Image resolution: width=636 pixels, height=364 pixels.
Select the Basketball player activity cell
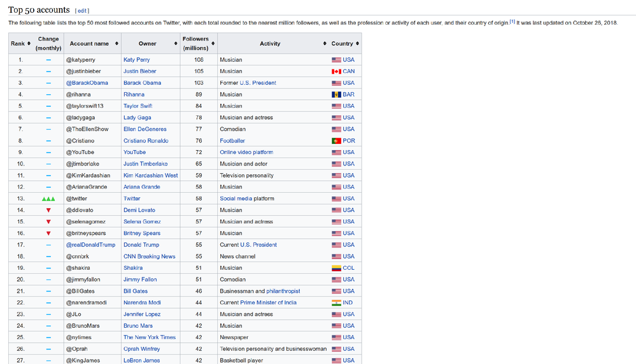[x=273, y=360]
